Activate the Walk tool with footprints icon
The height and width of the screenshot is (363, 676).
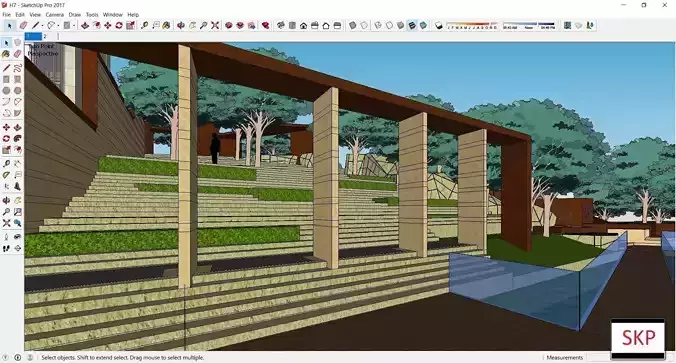click(6, 248)
